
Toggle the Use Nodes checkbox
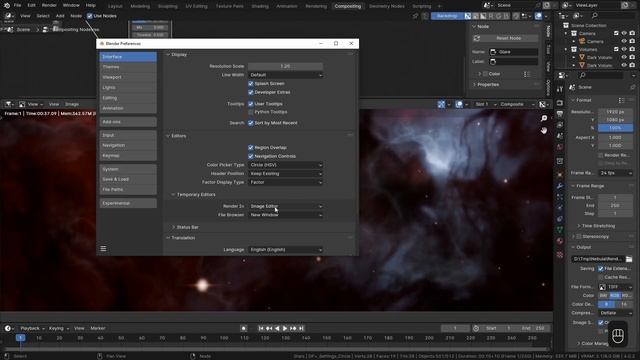pyautogui.click(x=89, y=16)
